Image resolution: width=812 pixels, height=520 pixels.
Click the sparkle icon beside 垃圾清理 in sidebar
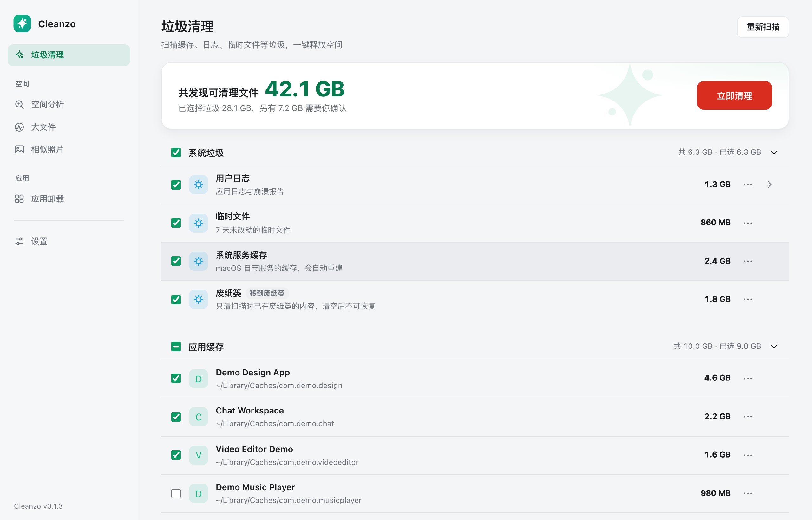point(20,55)
